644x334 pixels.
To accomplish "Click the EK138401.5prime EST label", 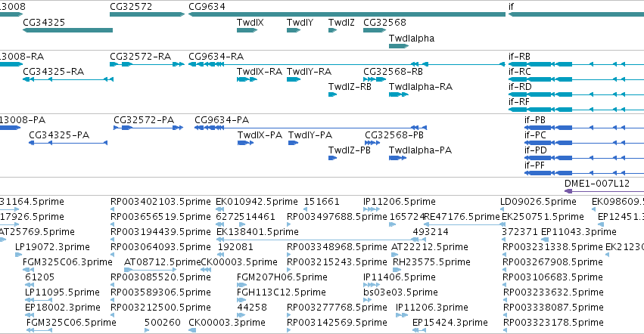I will (x=257, y=232).
